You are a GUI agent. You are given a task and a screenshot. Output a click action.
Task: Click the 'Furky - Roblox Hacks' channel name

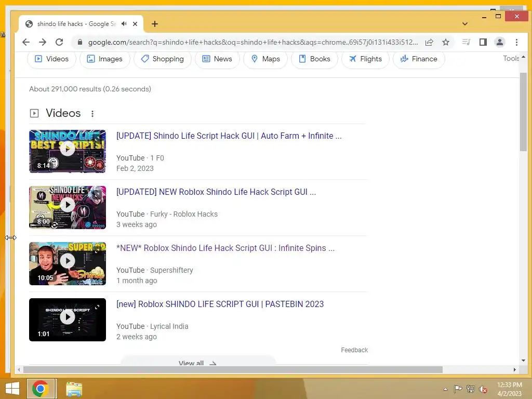pos(184,214)
